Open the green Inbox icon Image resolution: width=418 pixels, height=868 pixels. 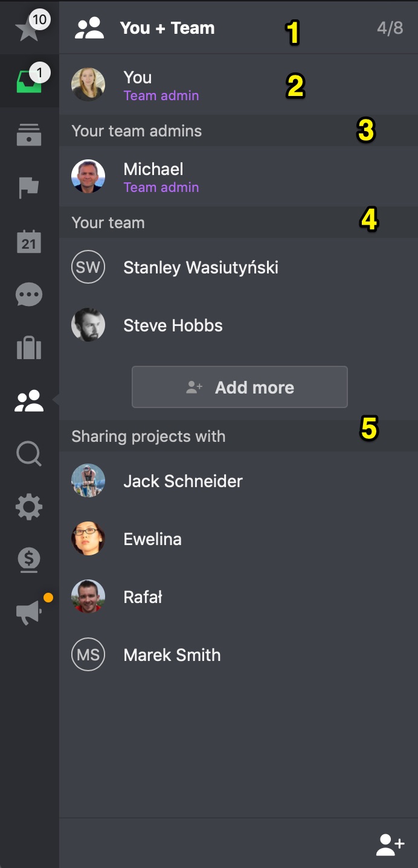pos(29,82)
